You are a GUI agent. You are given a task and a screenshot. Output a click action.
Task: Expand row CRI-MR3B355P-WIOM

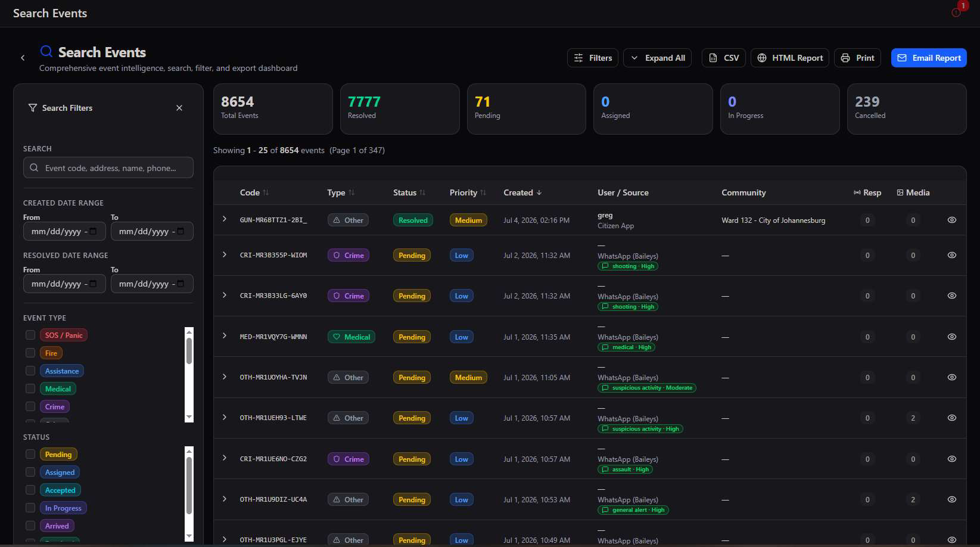225,254
